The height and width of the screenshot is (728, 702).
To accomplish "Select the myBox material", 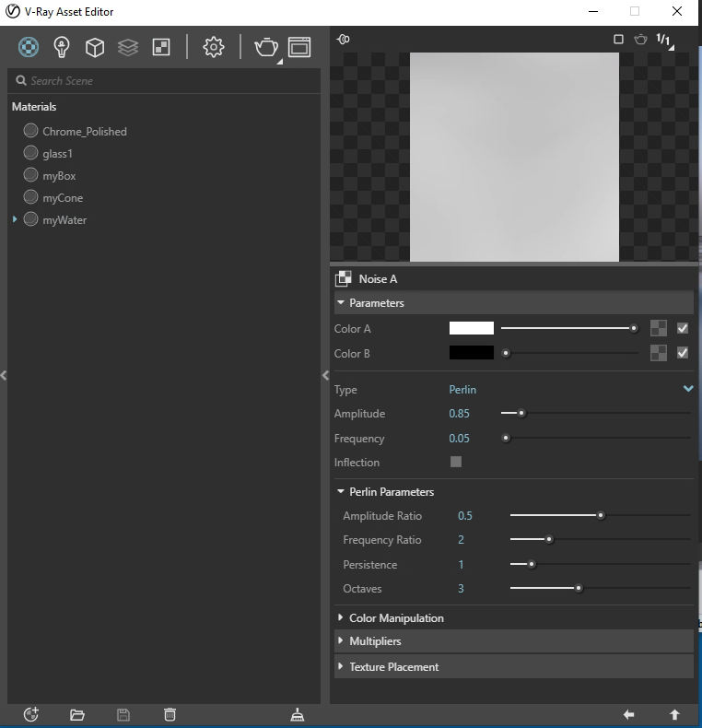I will [x=59, y=176].
